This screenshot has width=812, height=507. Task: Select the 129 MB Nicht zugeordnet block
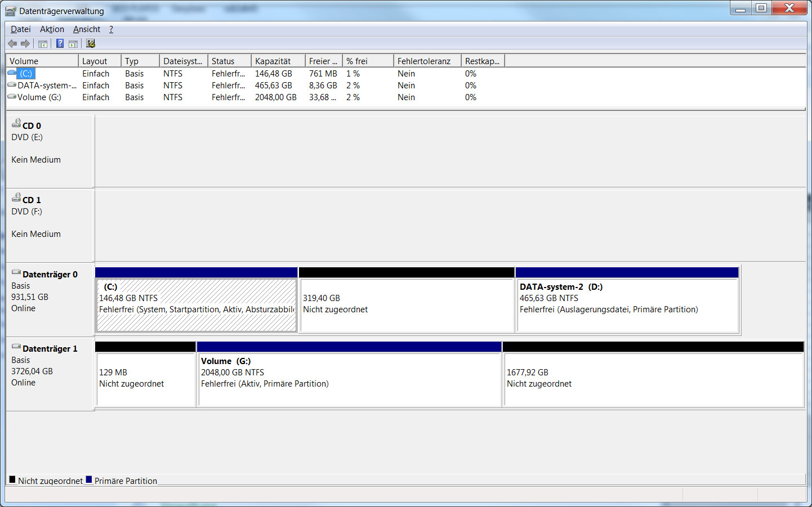[146, 374]
